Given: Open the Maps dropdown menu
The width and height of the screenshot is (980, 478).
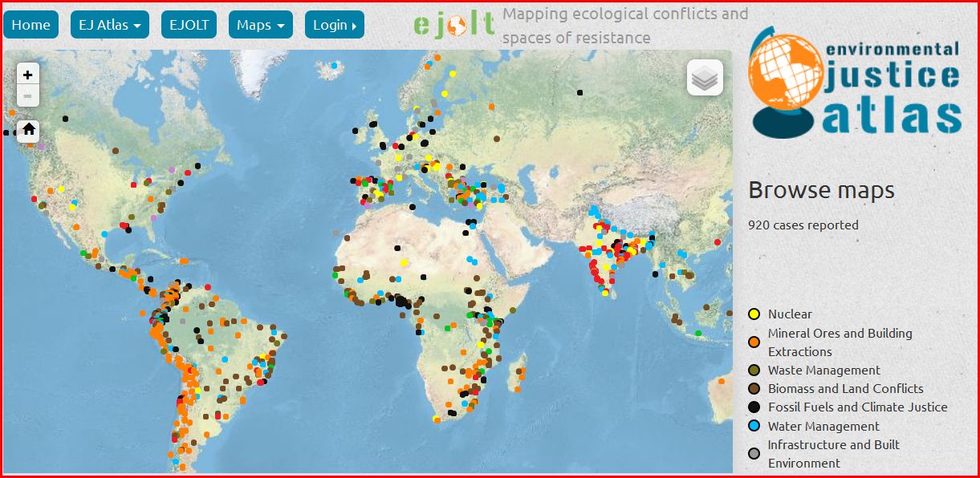Looking at the screenshot, I should tap(260, 25).
